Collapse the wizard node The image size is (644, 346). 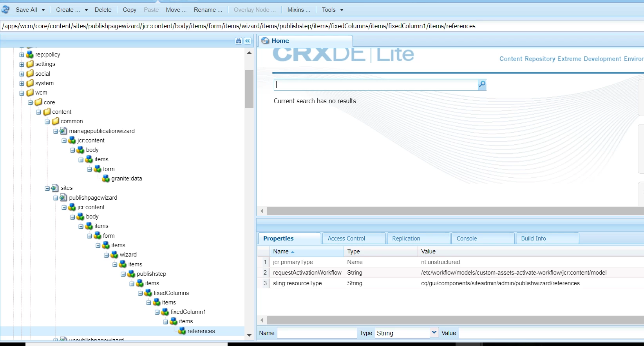tap(107, 255)
